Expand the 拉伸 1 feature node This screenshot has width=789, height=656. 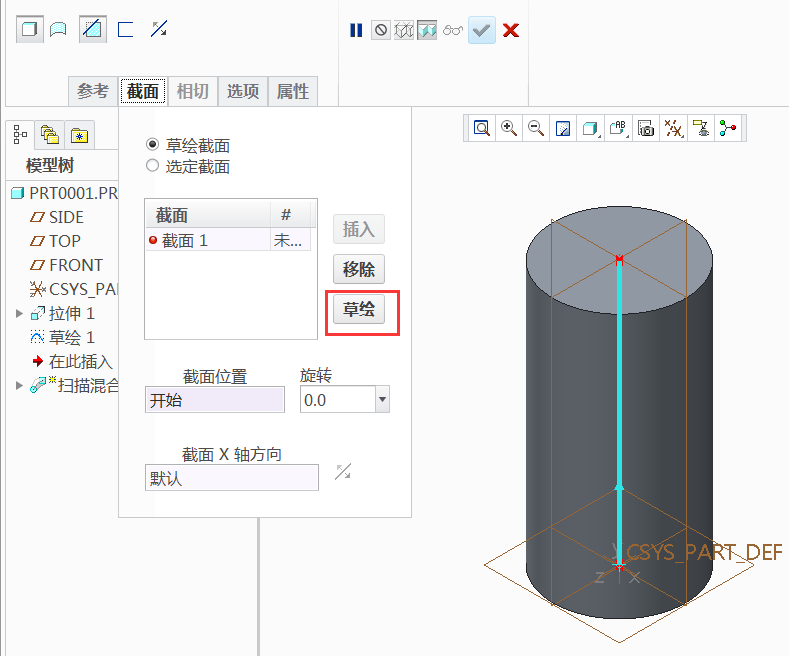click(x=19, y=313)
